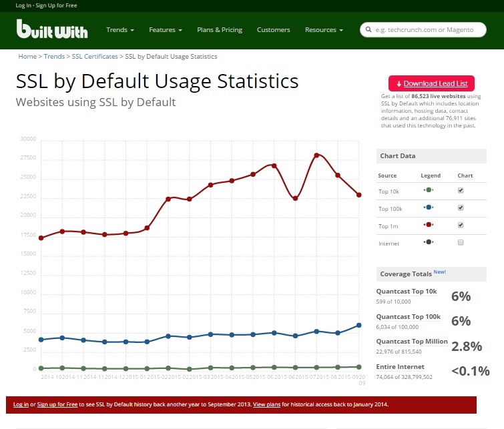Enable the Internet chart checkbox
Viewport: 504px width, 429px height.
(x=461, y=242)
